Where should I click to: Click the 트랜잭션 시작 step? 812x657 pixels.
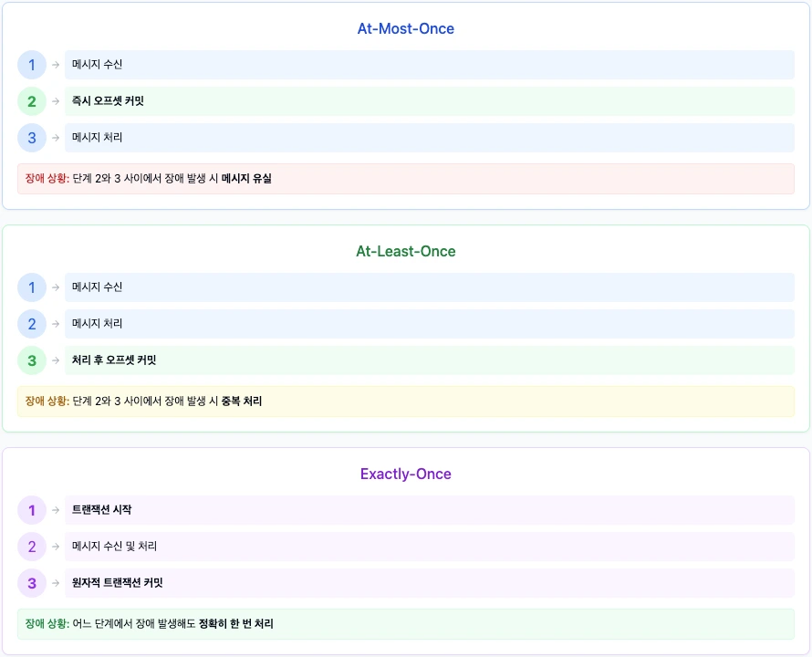(x=430, y=510)
